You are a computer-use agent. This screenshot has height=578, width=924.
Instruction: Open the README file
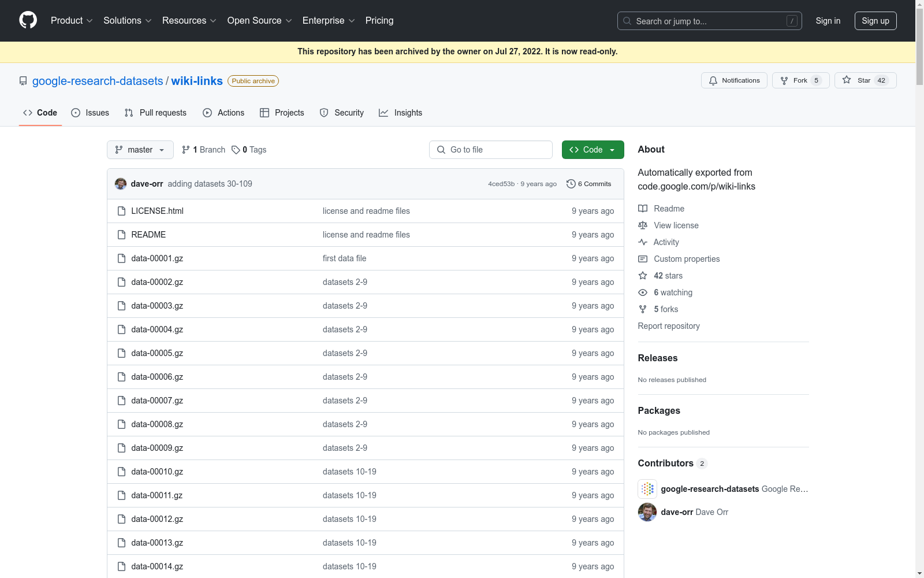(x=148, y=235)
